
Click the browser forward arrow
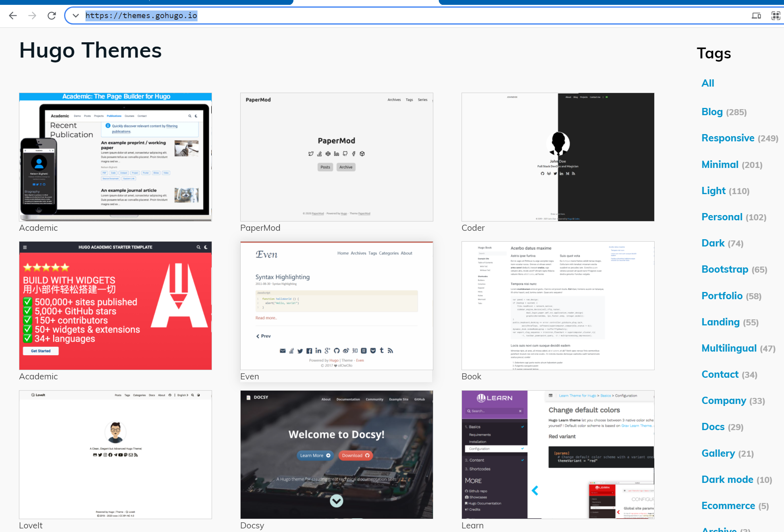[32, 16]
